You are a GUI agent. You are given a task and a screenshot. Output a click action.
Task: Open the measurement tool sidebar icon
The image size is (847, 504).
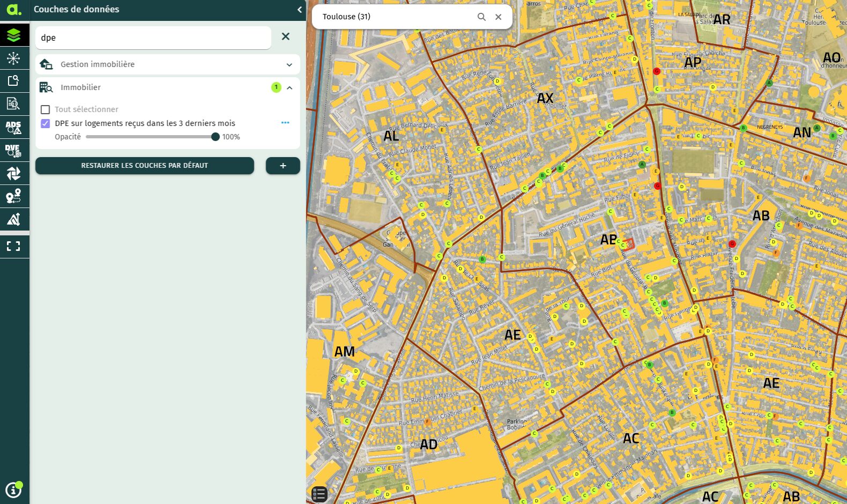pyautogui.click(x=14, y=219)
